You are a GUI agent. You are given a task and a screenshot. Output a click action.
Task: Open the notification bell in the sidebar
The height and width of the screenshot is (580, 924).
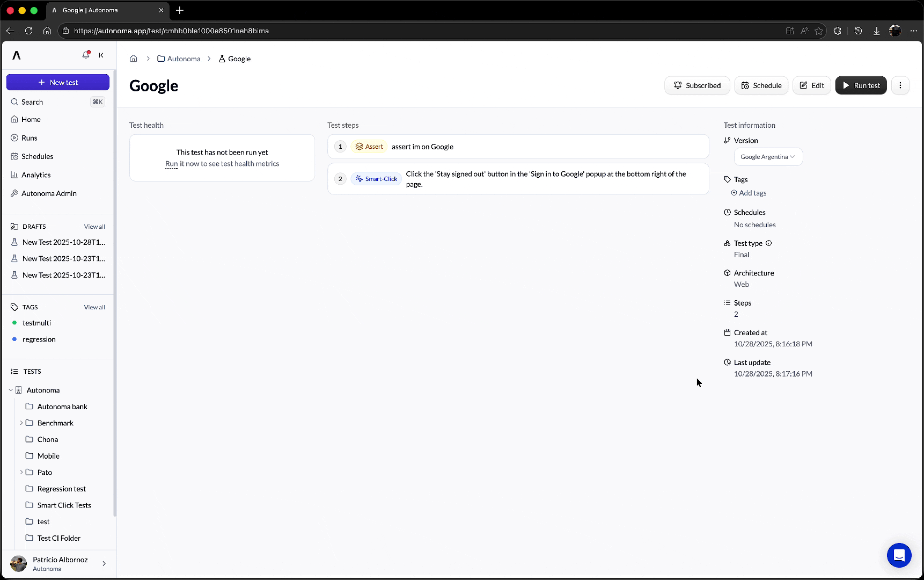click(85, 55)
